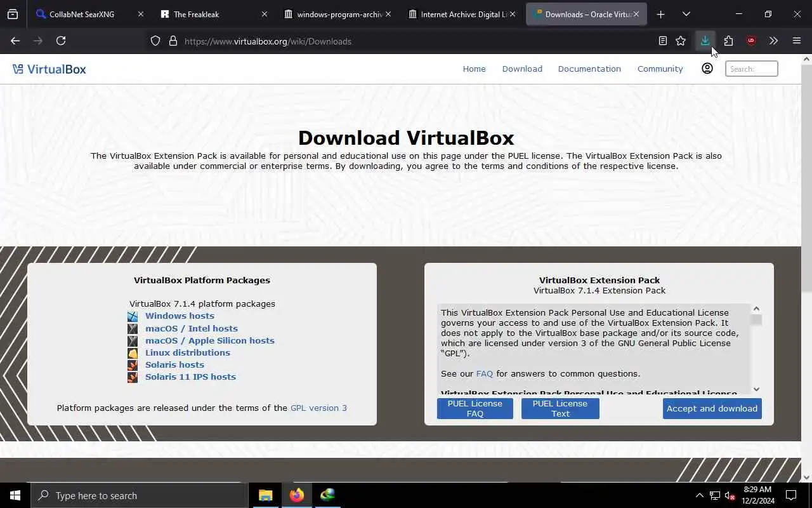Open the muted volume tray icon
Viewport: 812px width, 508px height.
(x=730, y=495)
